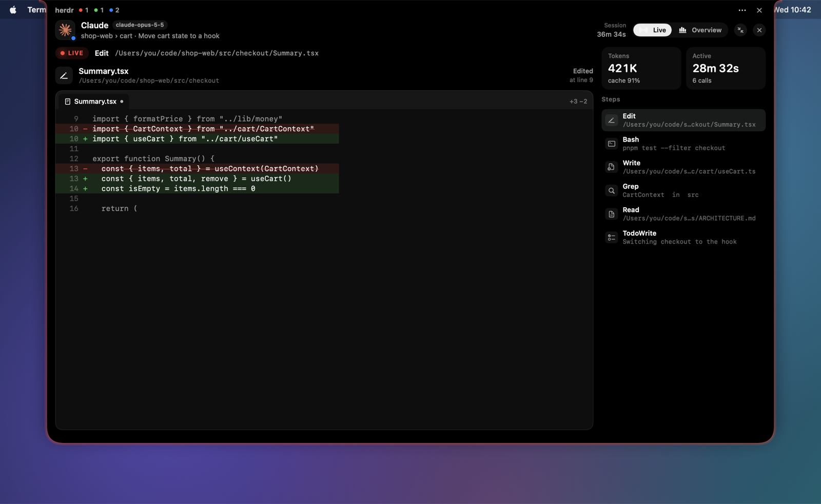Click the Claude starburst avatar icon
The image size is (821, 504).
pyautogui.click(x=65, y=30)
